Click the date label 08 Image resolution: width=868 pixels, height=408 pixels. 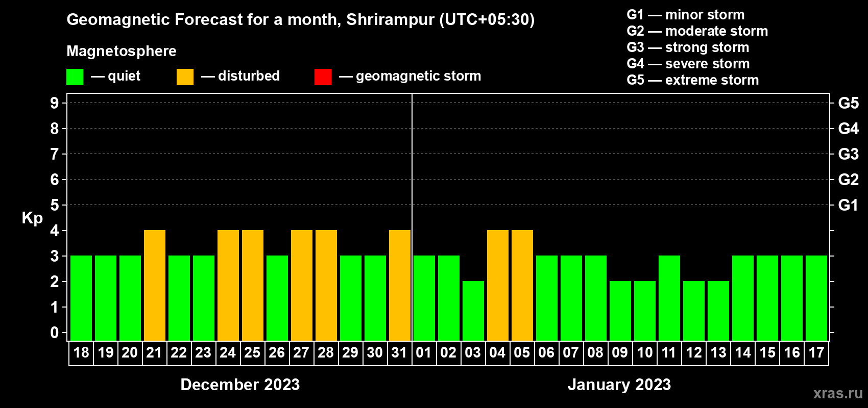pos(595,353)
